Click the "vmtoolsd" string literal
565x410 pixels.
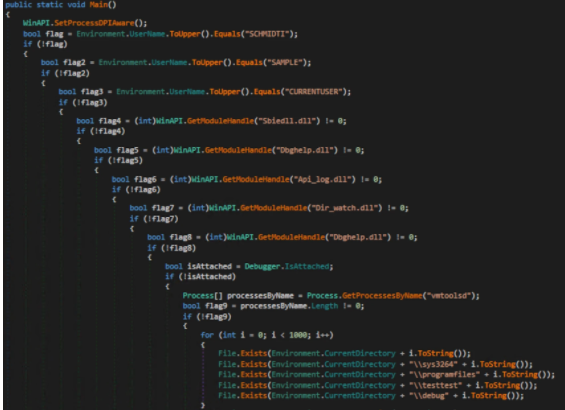(x=449, y=296)
